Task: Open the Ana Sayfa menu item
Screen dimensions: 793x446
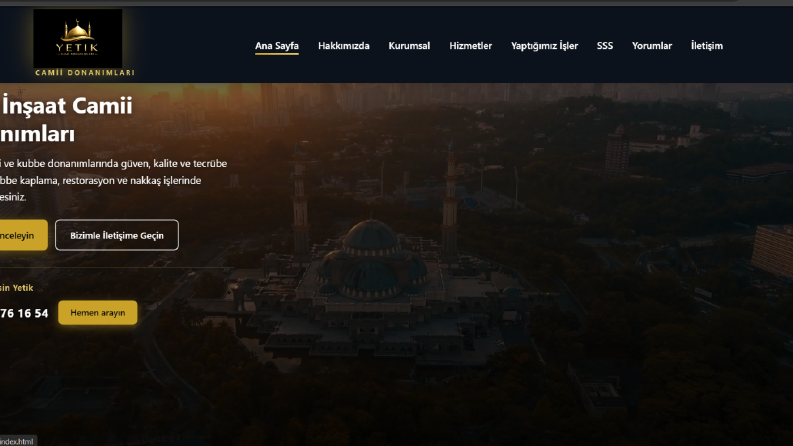Action: pyautogui.click(x=277, y=46)
